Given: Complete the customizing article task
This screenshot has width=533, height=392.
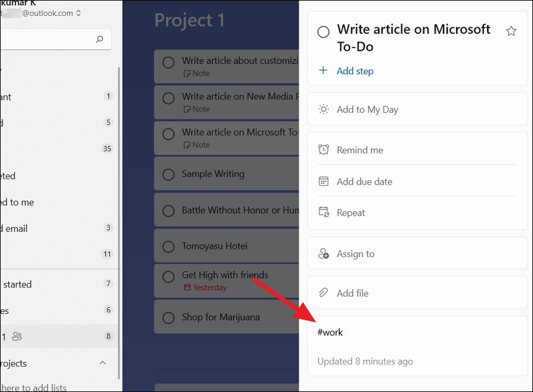Looking at the screenshot, I should tap(168, 62).
